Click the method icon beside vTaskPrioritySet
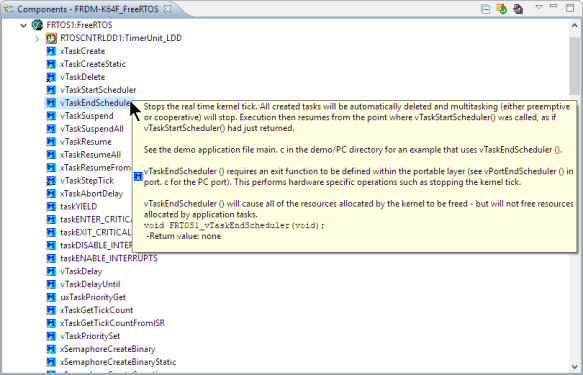The width and height of the screenshot is (583, 375). 51,336
